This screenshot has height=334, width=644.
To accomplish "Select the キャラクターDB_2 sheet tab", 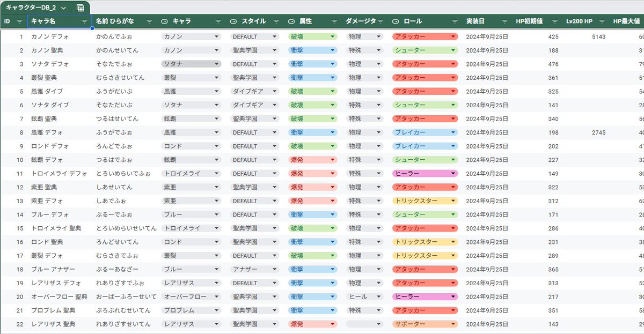I will tap(32, 8).
